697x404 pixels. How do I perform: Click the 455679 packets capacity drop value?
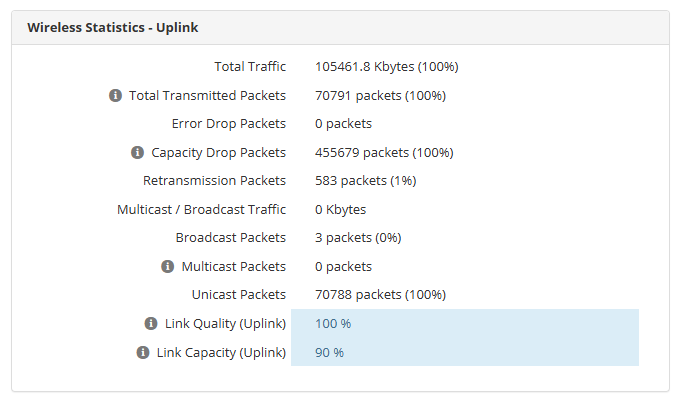pos(384,153)
